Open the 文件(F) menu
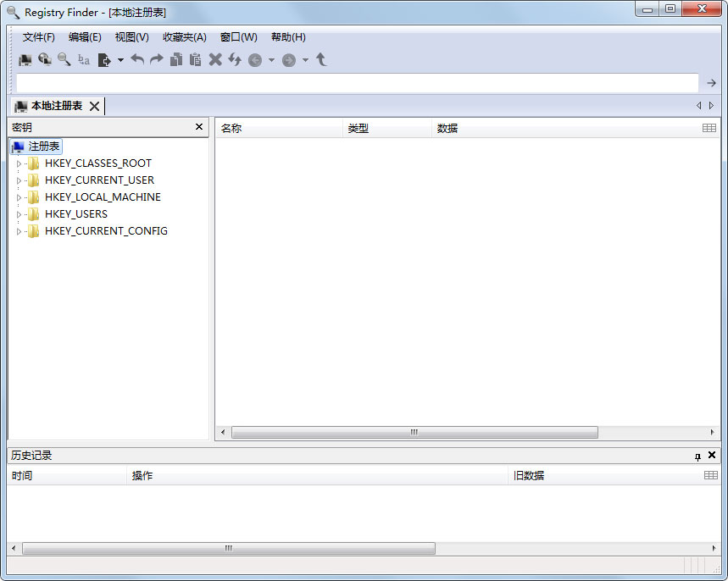The width and height of the screenshot is (728, 581). pos(38,37)
